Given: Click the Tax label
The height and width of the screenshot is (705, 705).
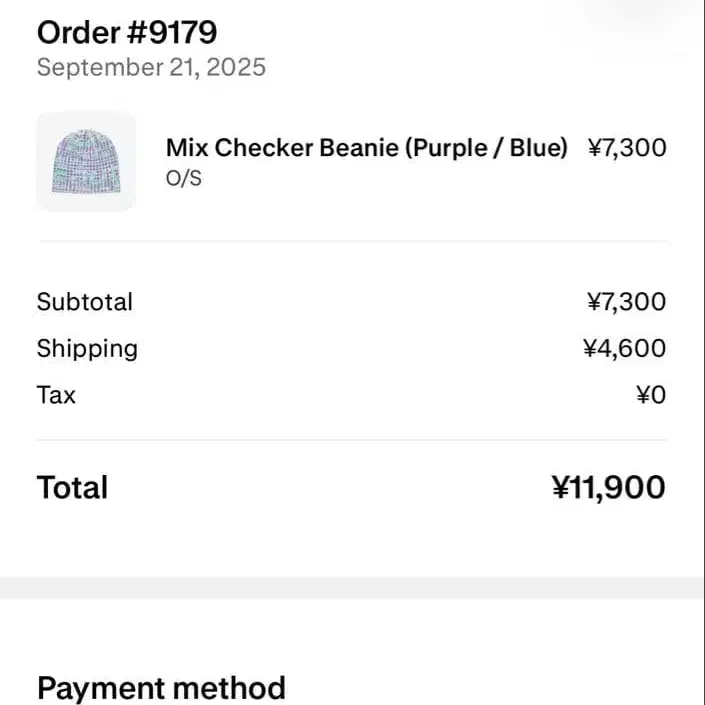Looking at the screenshot, I should tap(56, 395).
